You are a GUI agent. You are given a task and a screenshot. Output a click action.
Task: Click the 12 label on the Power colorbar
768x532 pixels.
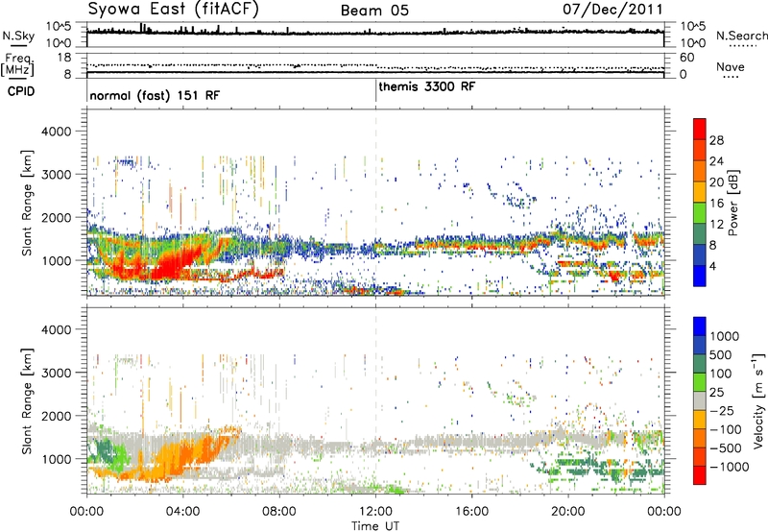[716, 225]
